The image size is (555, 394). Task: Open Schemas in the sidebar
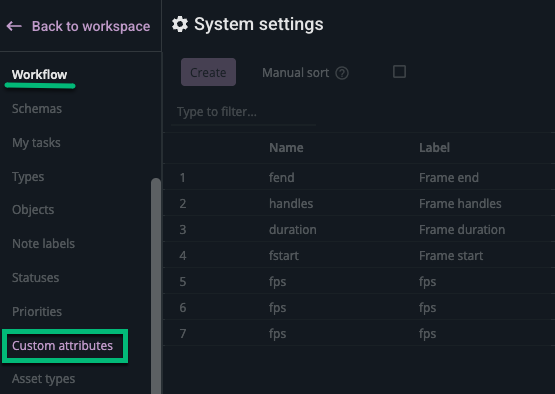[x=37, y=109]
